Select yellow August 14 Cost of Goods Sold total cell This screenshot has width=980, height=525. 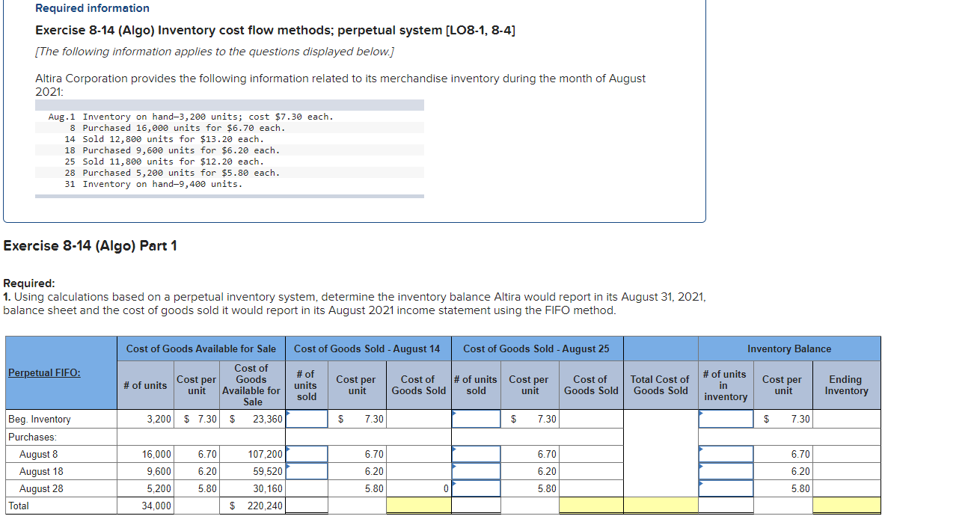point(419,506)
